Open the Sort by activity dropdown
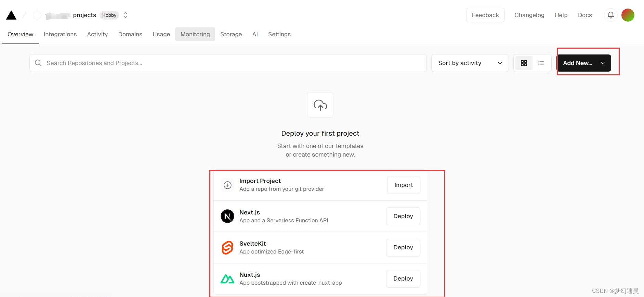 (470, 63)
